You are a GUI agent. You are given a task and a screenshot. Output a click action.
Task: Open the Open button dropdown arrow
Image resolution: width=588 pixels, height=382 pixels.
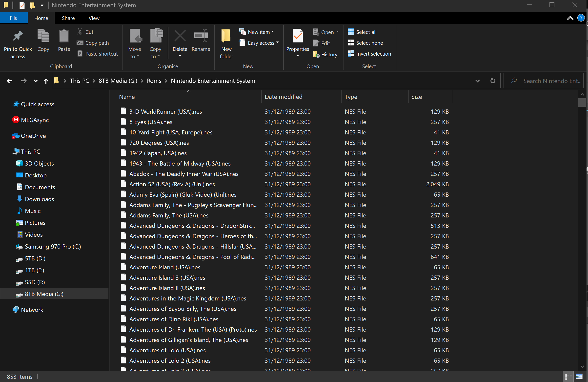click(x=338, y=32)
